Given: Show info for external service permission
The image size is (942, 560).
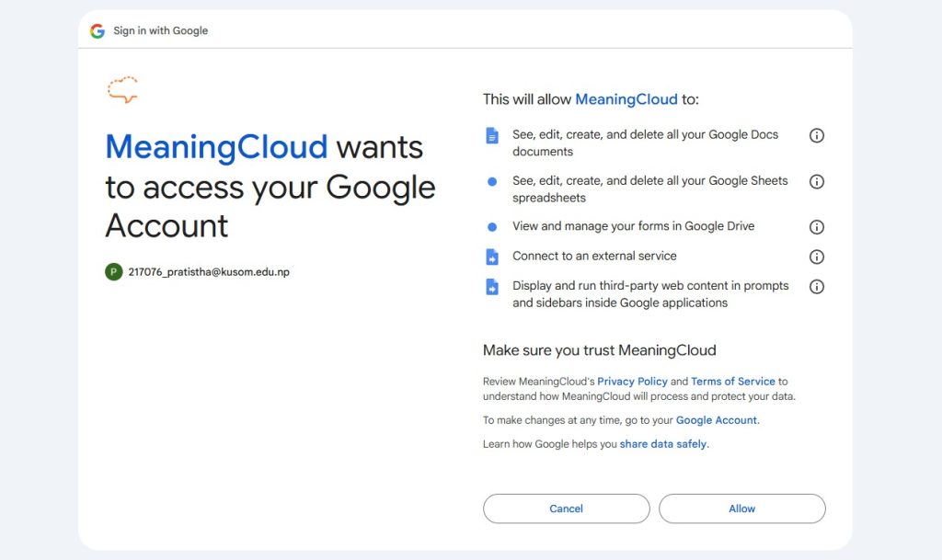Looking at the screenshot, I should [x=817, y=257].
